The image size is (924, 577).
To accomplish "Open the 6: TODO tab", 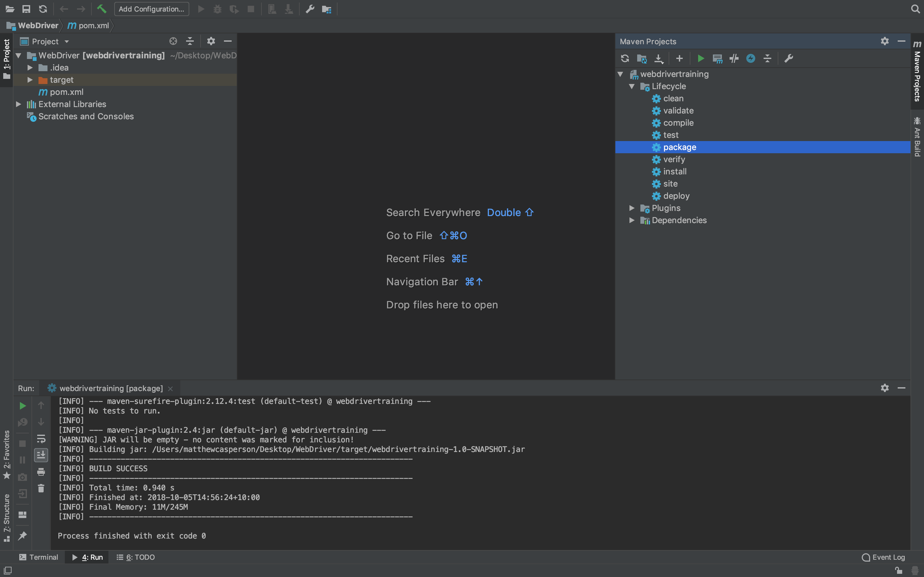I will coord(135,557).
